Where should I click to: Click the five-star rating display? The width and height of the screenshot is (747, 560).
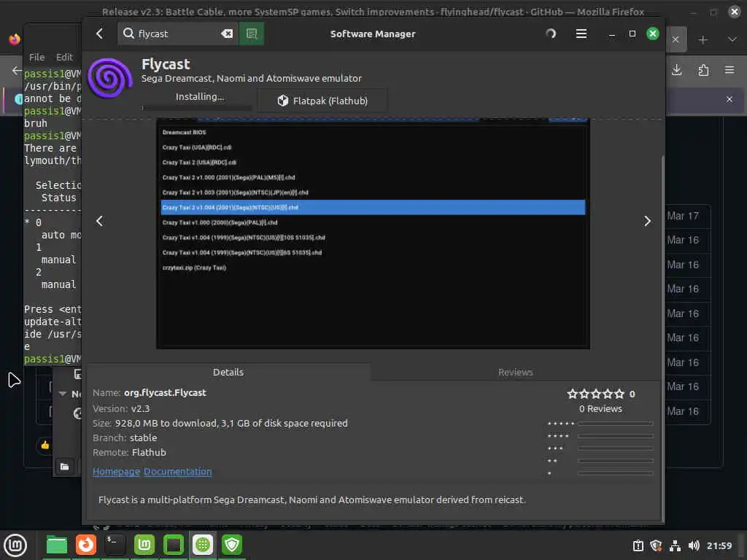tap(595, 394)
